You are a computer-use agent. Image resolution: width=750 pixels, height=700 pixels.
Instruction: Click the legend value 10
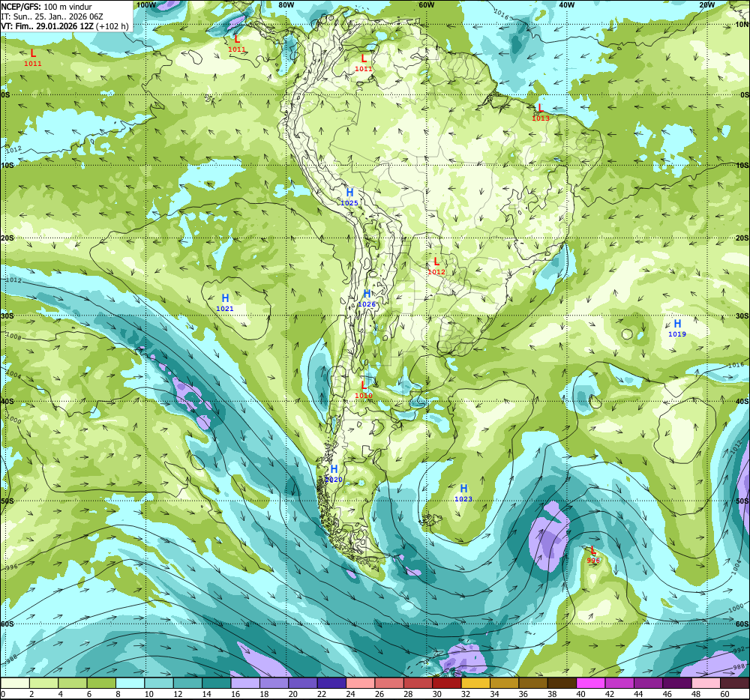pyautogui.click(x=148, y=694)
